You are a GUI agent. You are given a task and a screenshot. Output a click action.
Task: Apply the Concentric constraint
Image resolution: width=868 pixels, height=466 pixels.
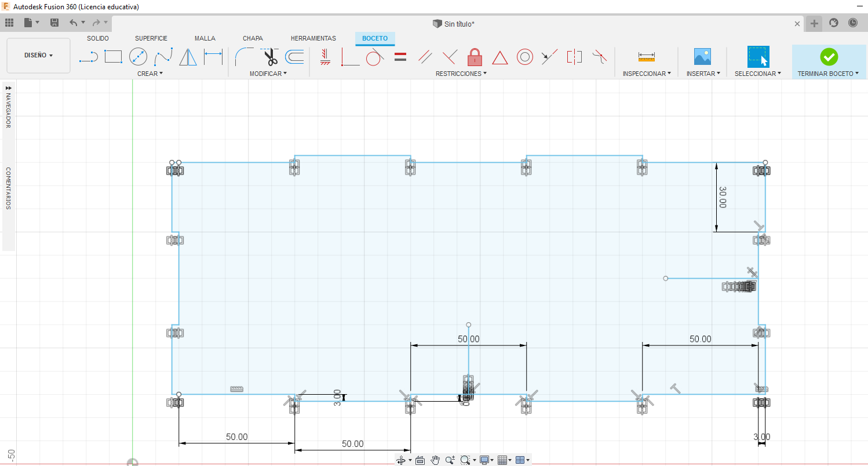[x=525, y=57]
